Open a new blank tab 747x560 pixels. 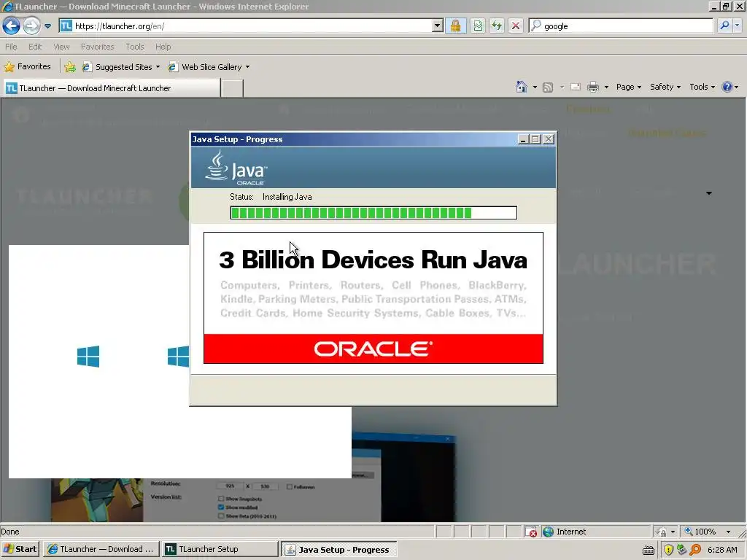pos(233,88)
